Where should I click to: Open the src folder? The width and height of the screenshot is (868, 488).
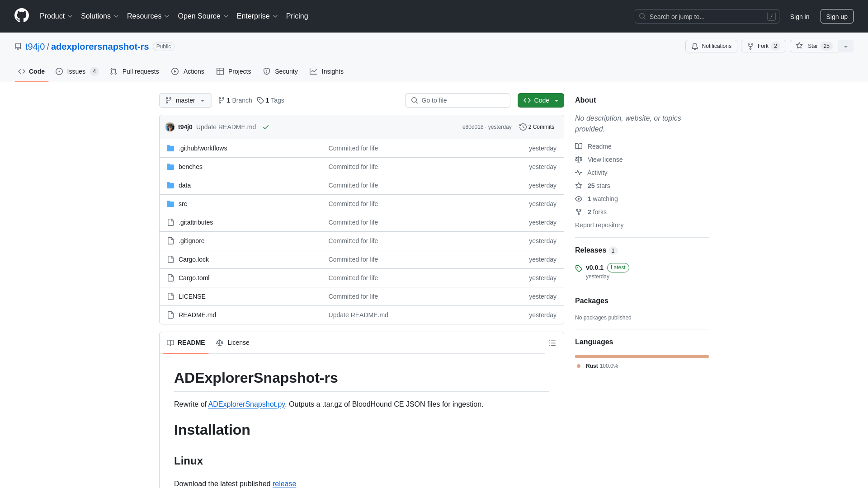pos(183,204)
